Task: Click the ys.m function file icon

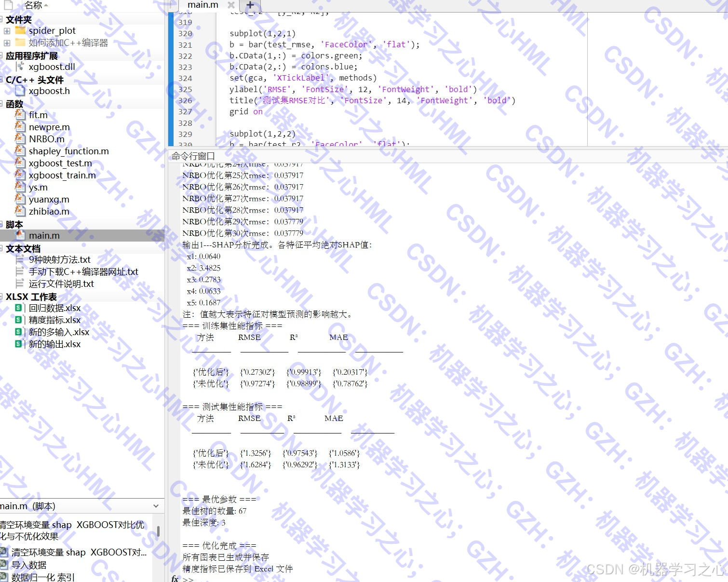Action: click(x=20, y=187)
